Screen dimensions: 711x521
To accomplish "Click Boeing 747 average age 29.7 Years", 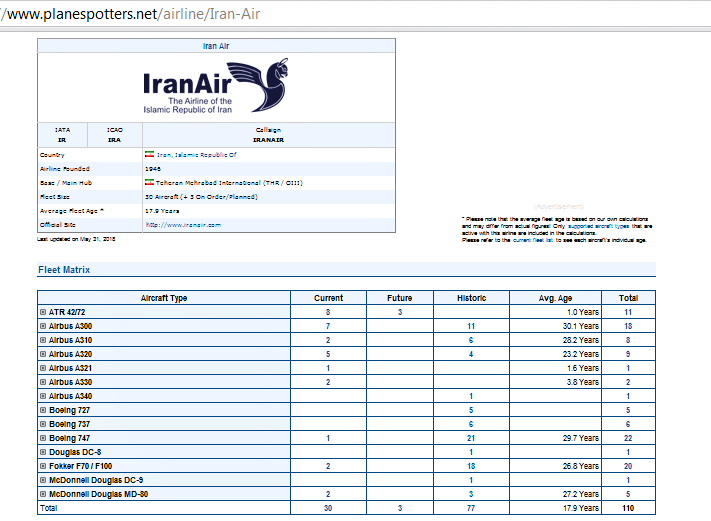I will point(581,438).
